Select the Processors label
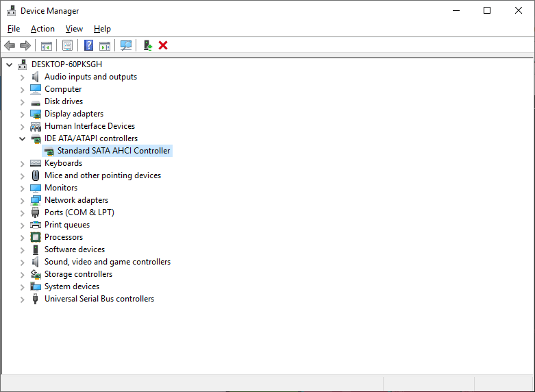The width and height of the screenshot is (535, 392). 64,237
